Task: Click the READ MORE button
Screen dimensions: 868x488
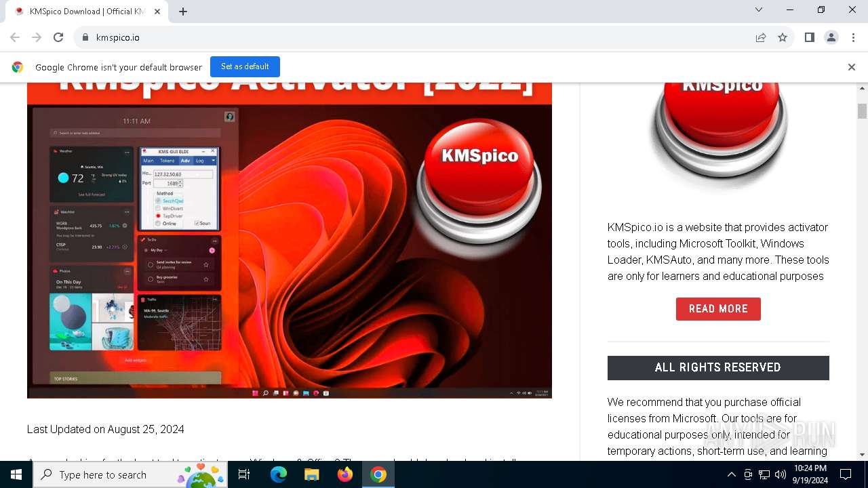Action: point(718,309)
